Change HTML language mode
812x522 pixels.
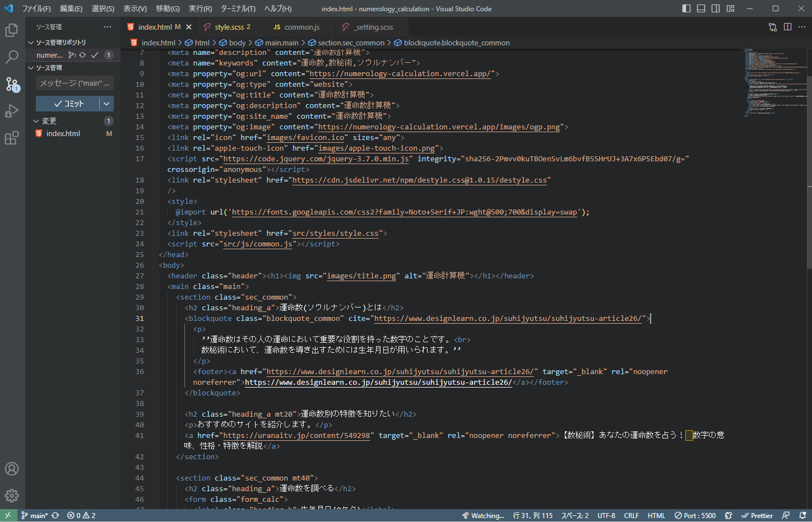(x=656, y=515)
